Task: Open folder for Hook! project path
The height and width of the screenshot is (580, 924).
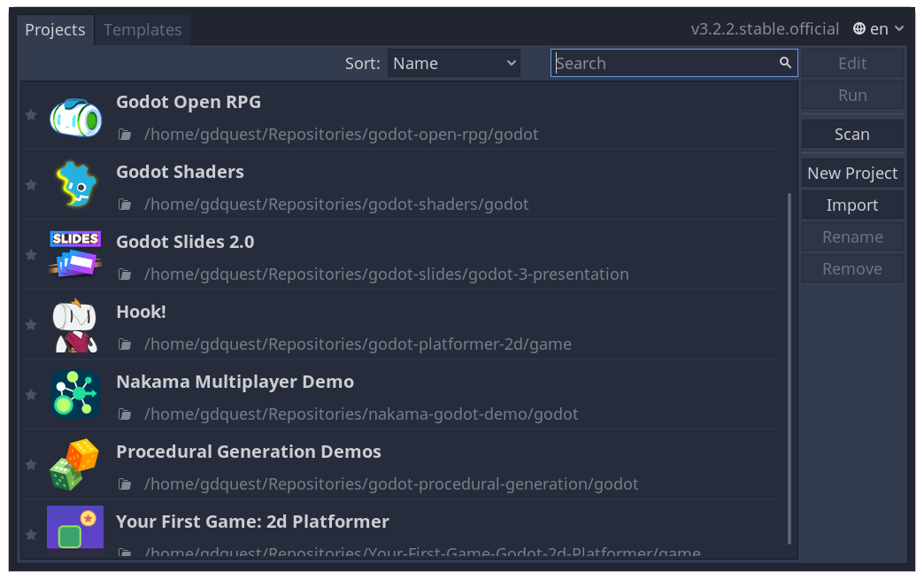Action: (x=124, y=344)
